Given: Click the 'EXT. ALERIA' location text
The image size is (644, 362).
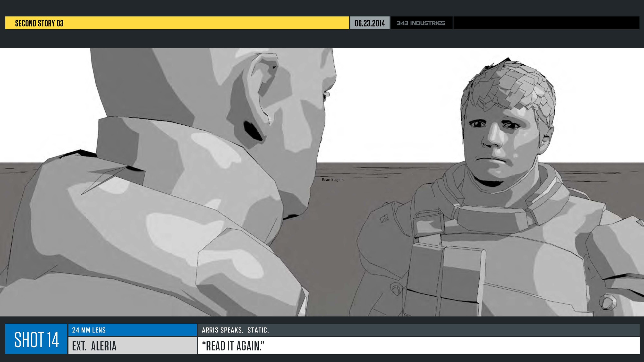Looking at the screenshot, I should [94, 346].
